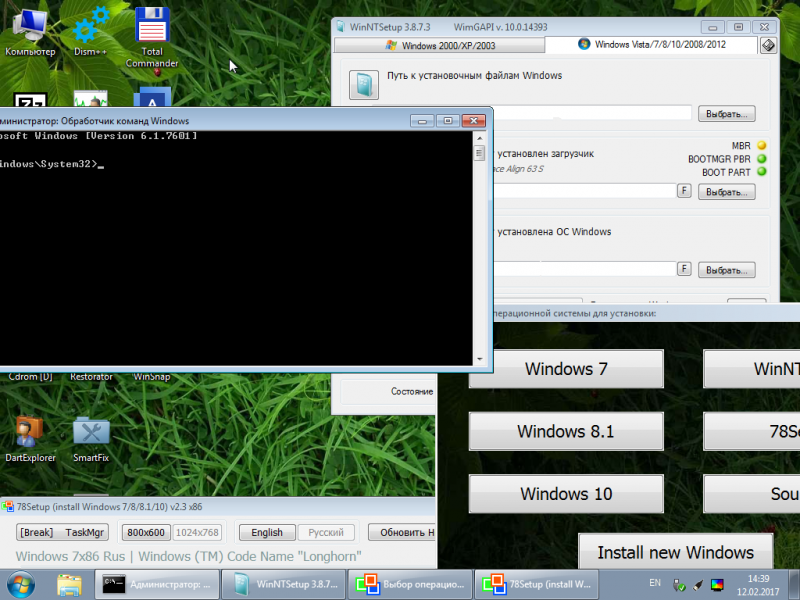Select the 800x600 resolution toggle

coord(145,532)
